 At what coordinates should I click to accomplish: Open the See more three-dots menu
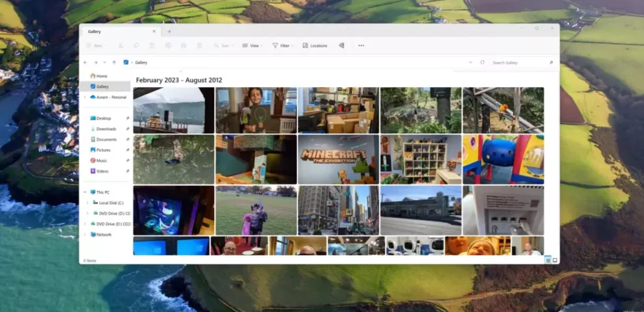click(361, 45)
